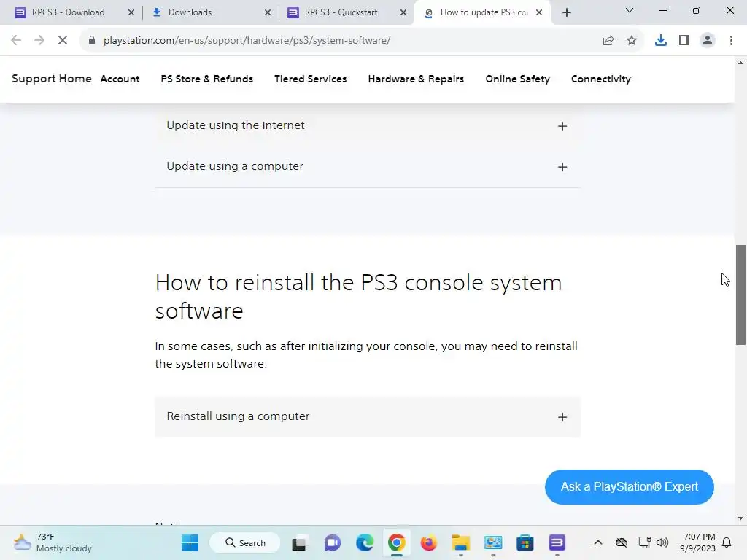Open Teams Chat taskbar icon
Screen dimensions: 747x560
click(x=332, y=542)
